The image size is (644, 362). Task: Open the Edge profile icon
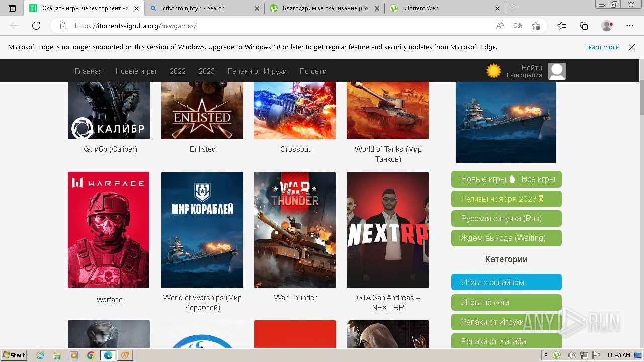pos(607,26)
